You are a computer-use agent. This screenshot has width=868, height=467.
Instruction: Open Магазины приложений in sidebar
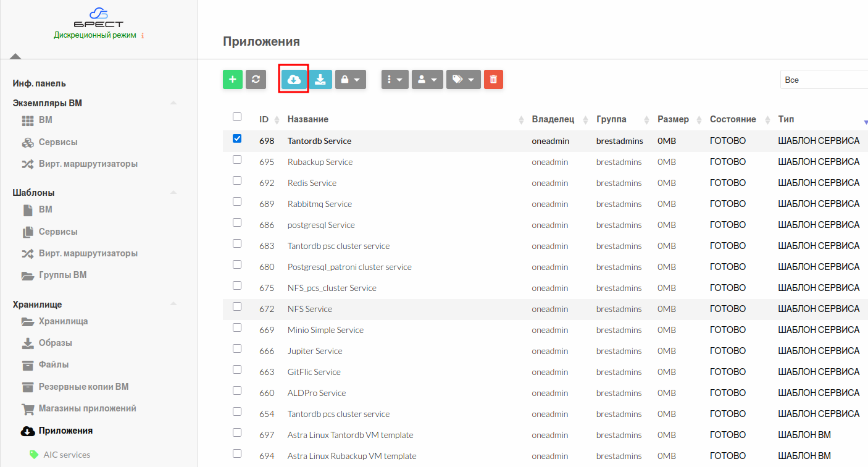pyautogui.click(x=87, y=408)
